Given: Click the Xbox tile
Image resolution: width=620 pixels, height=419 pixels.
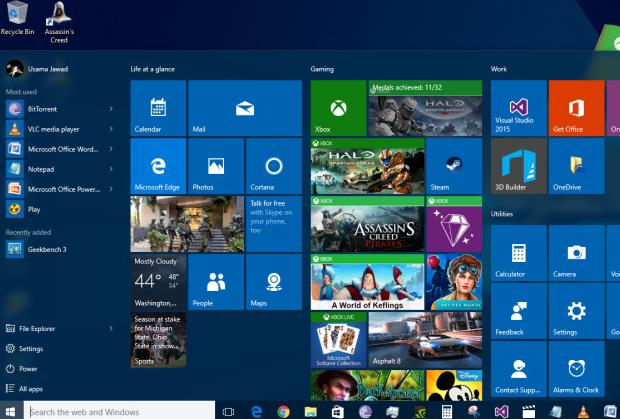Looking at the screenshot, I should (x=338, y=108).
